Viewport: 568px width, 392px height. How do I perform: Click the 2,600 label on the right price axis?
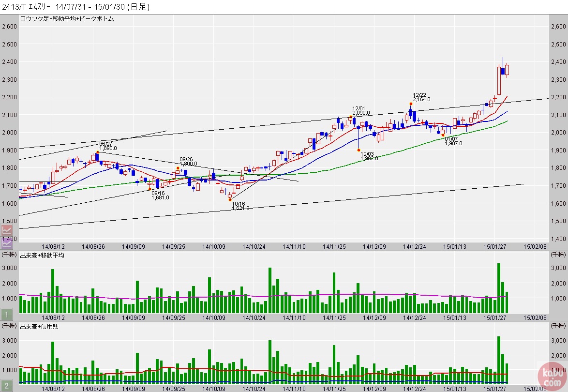tap(559, 27)
